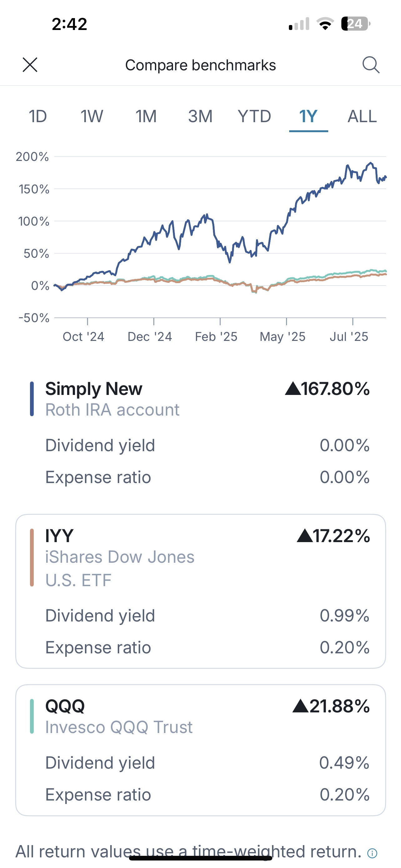The width and height of the screenshot is (401, 868).
Task: Switch chart to YTD
Action: pos(254,117)
